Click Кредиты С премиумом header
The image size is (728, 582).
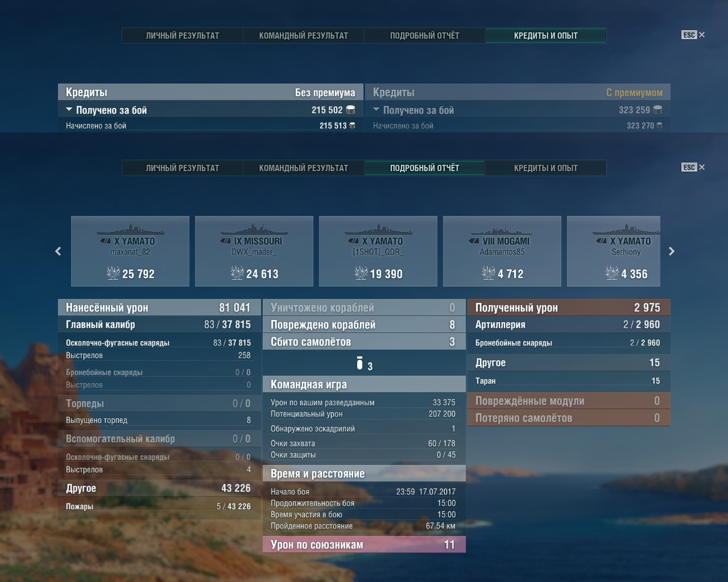tap(518, 92)
